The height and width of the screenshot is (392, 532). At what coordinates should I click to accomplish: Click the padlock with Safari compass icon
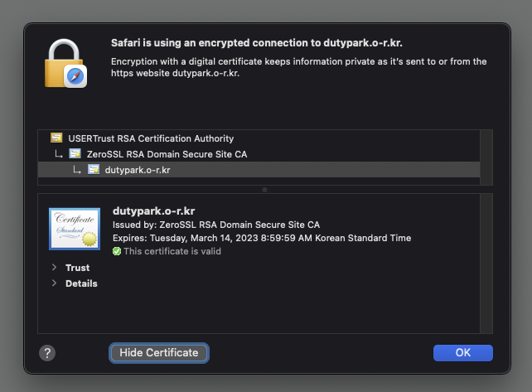pyautogui.click(x=65, y=64)
